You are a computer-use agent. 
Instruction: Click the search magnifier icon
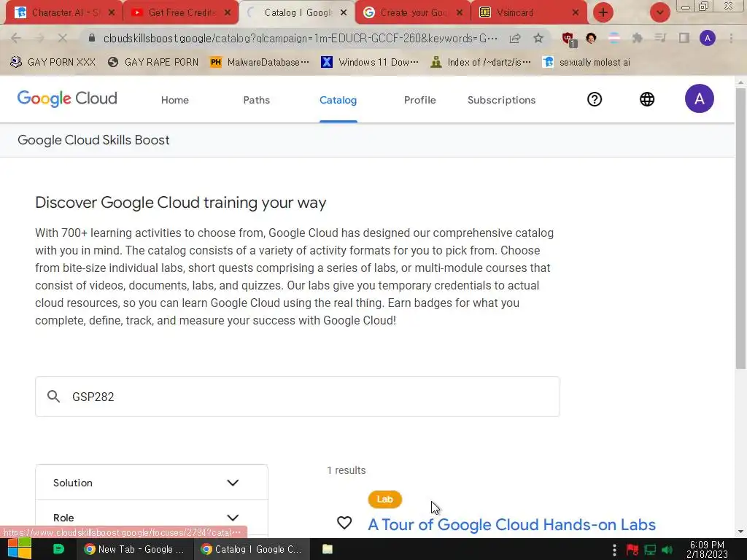click(x=54, y=396)
